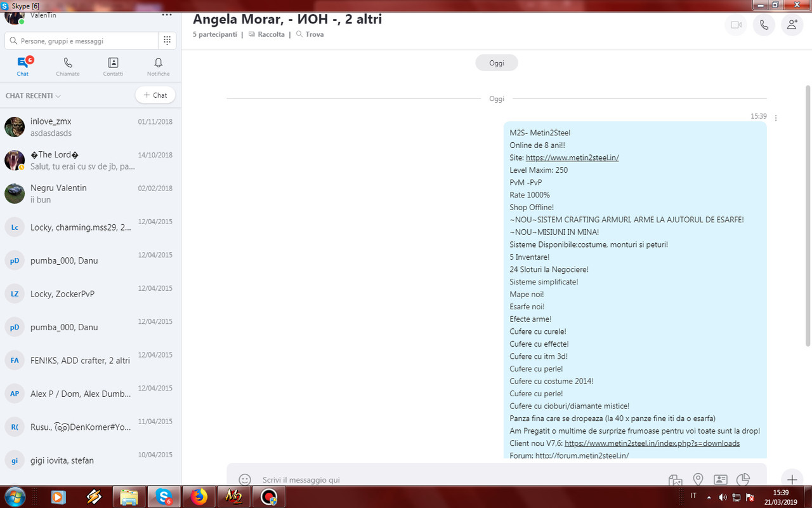Screen dimensions: 812x508
Task: Open the inlove_zmx conversation
Action: click(90, 127)
